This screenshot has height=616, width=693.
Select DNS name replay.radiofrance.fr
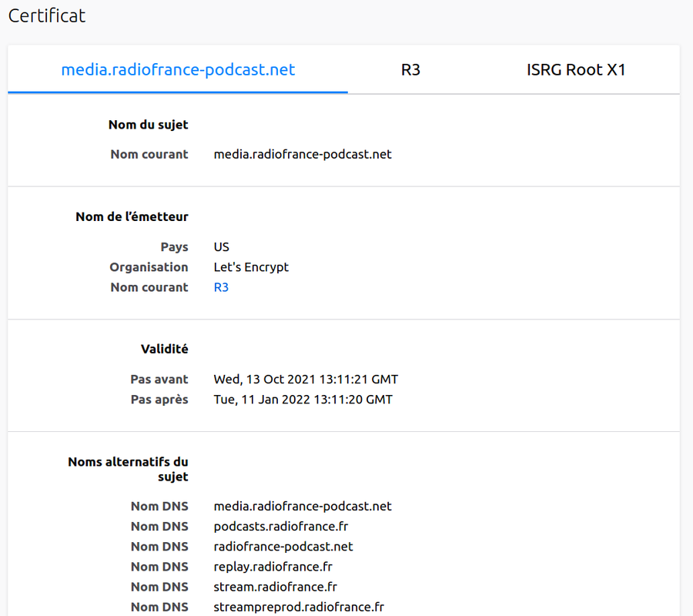click(273, 567)
